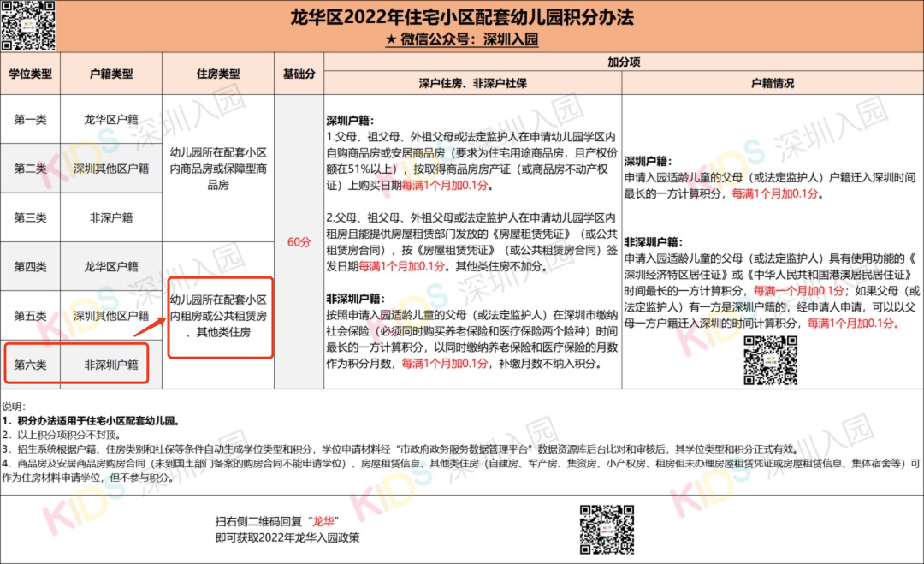The width and height of the screenshot is (924, 564).
Task: Click the 深户住房、非深户社保 sub-header
Action: (x=472, y=83)
